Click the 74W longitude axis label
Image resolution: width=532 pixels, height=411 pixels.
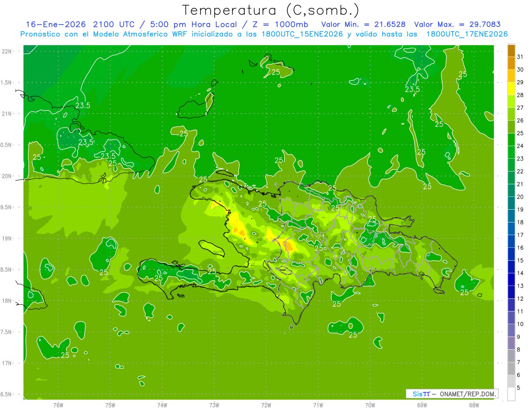click(x=162, y=405)
